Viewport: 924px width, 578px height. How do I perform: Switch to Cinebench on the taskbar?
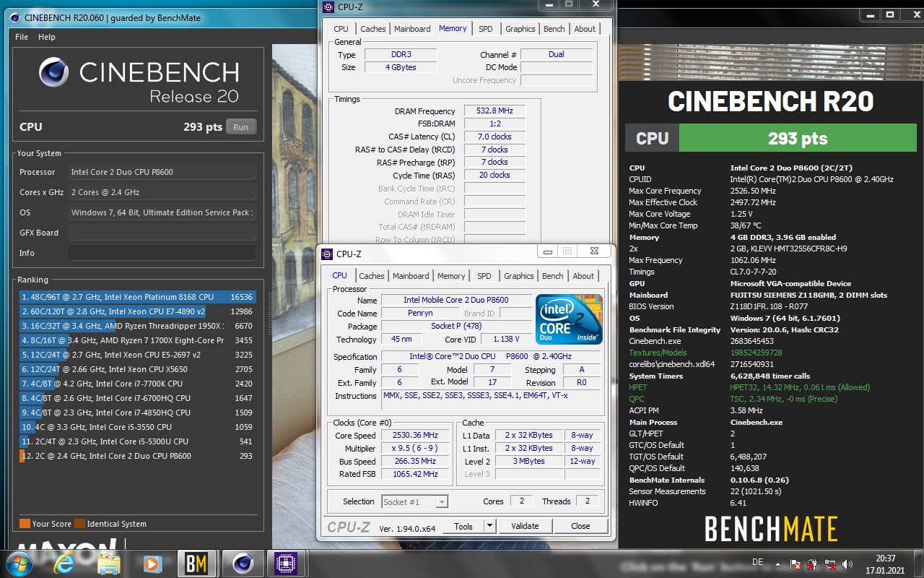point(242,564)
